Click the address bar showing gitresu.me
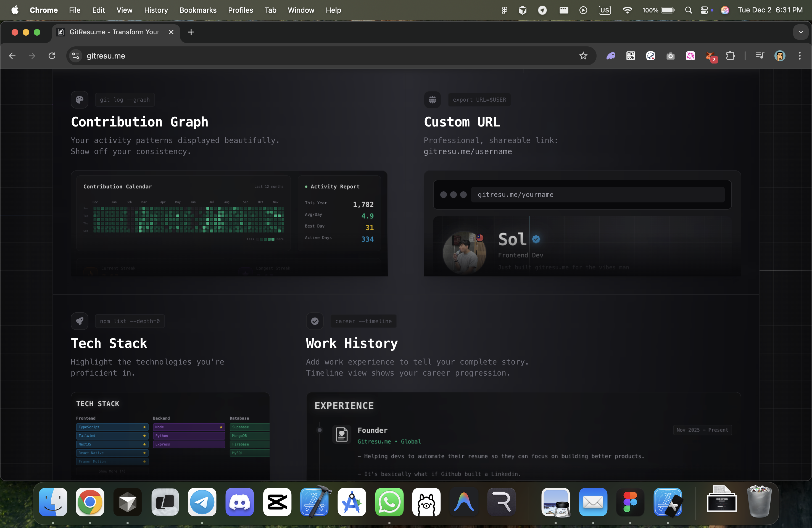The height and width of the screenshot is (528, 812). point(205,56)
